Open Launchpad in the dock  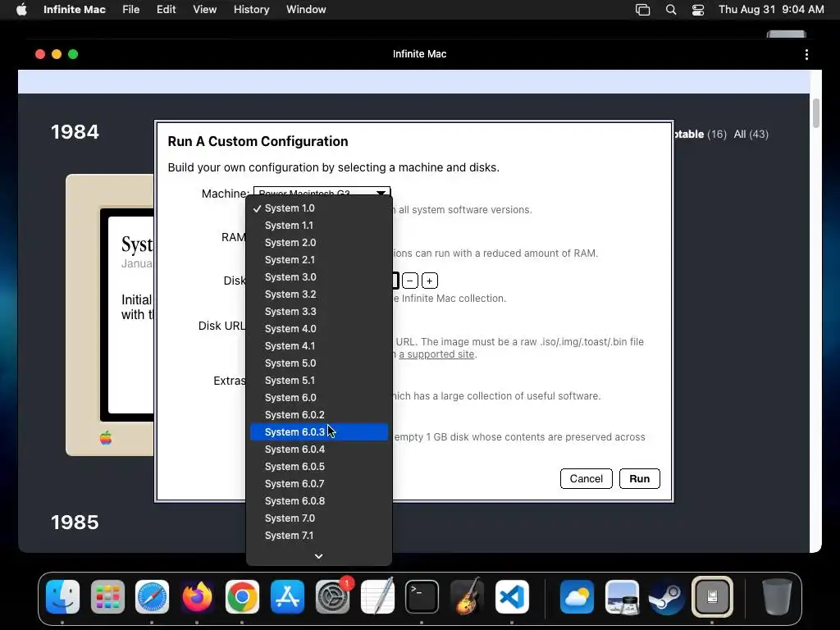pyautogui.click(x=107, y=596)
